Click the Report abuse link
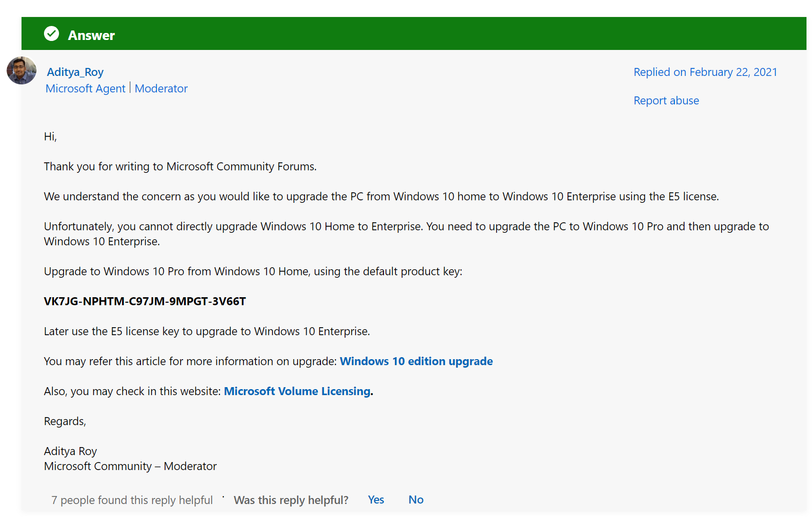812x522 pixels. click(x=666, y=100)
